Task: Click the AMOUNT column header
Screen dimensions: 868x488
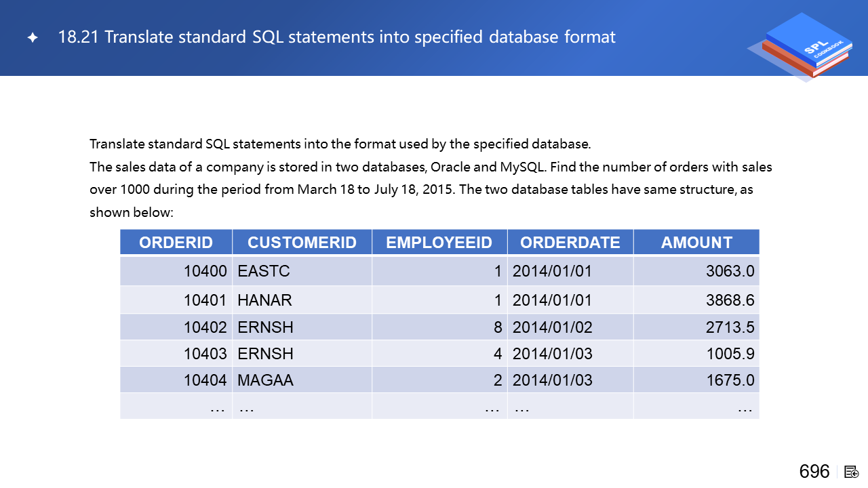Action: (696, 243)
